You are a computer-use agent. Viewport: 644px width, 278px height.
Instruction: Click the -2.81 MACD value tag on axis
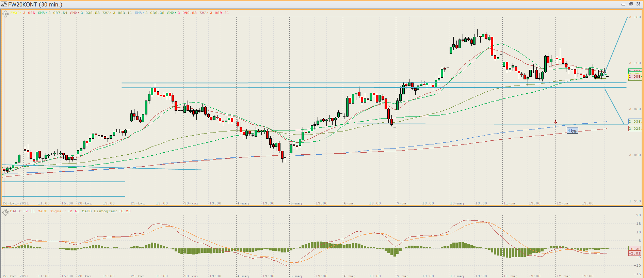point(634,253)
